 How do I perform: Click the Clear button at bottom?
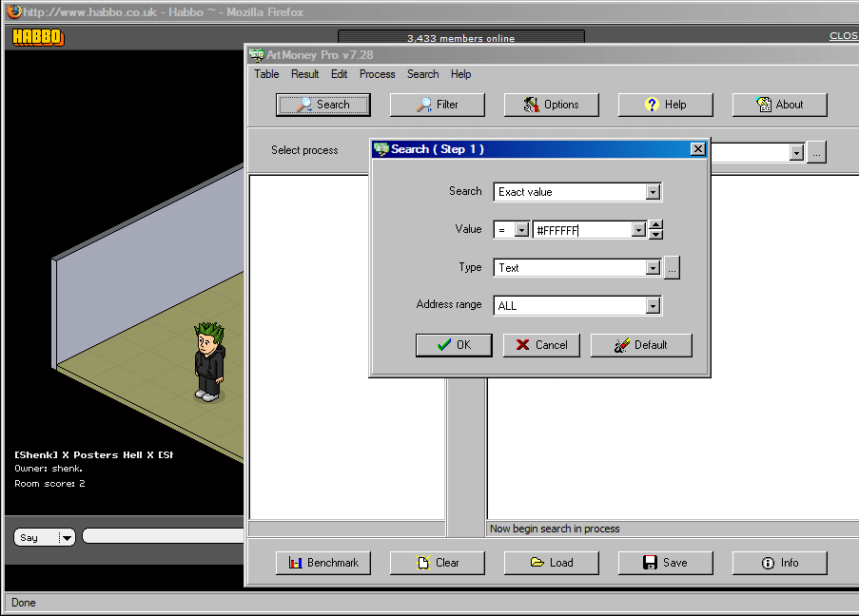(x=438, y=563)
